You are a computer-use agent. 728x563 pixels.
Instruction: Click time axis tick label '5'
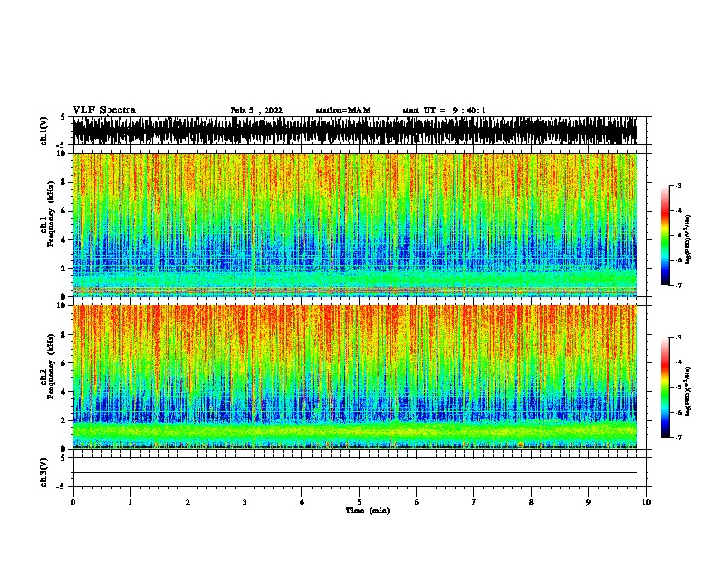[x=359, y=502]
